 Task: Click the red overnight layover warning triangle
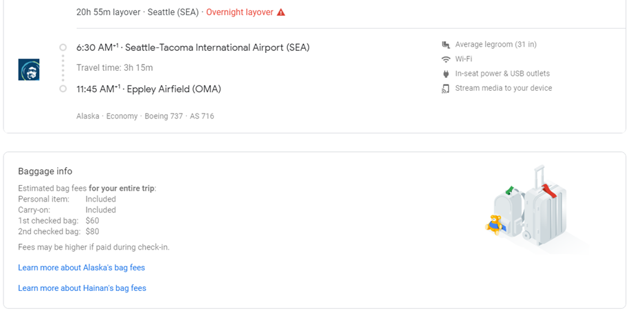pyautogui.click(x=281, y=12)
